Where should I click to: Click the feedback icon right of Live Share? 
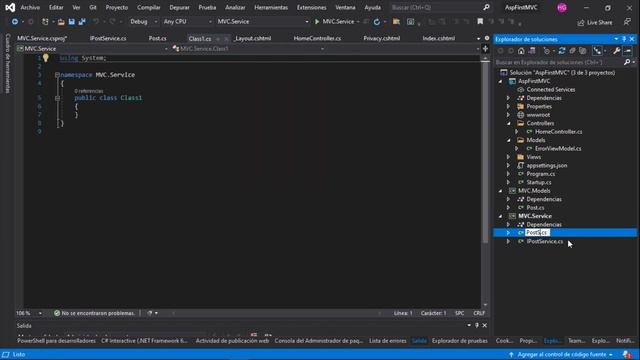point(627,22)
